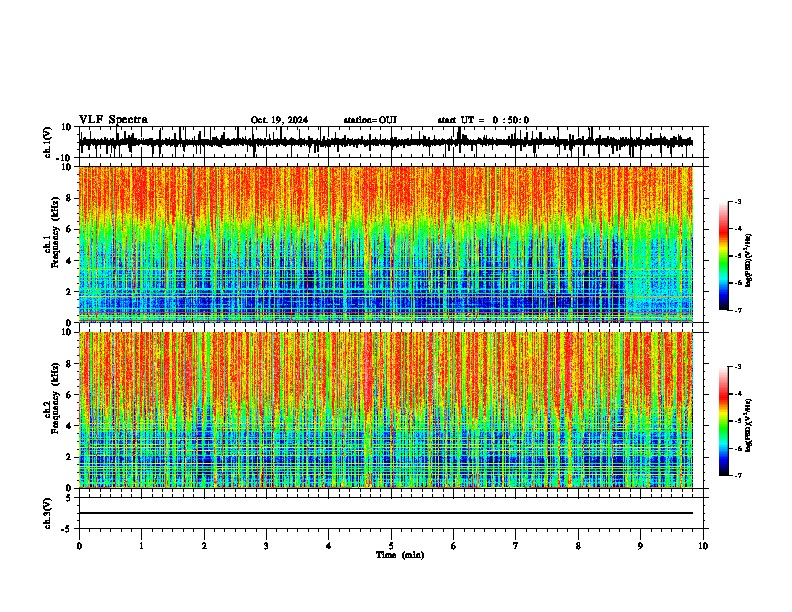Click time axis tick label "8" at the bottom

click(x=578, y=546)
